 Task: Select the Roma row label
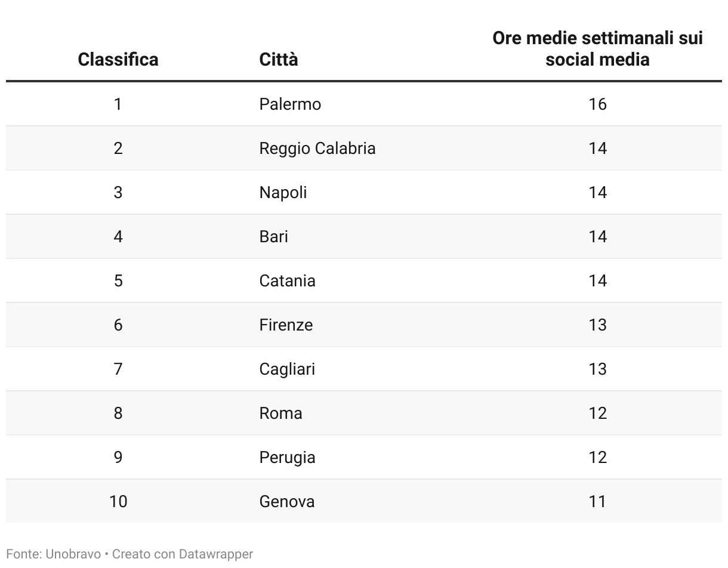280,413
